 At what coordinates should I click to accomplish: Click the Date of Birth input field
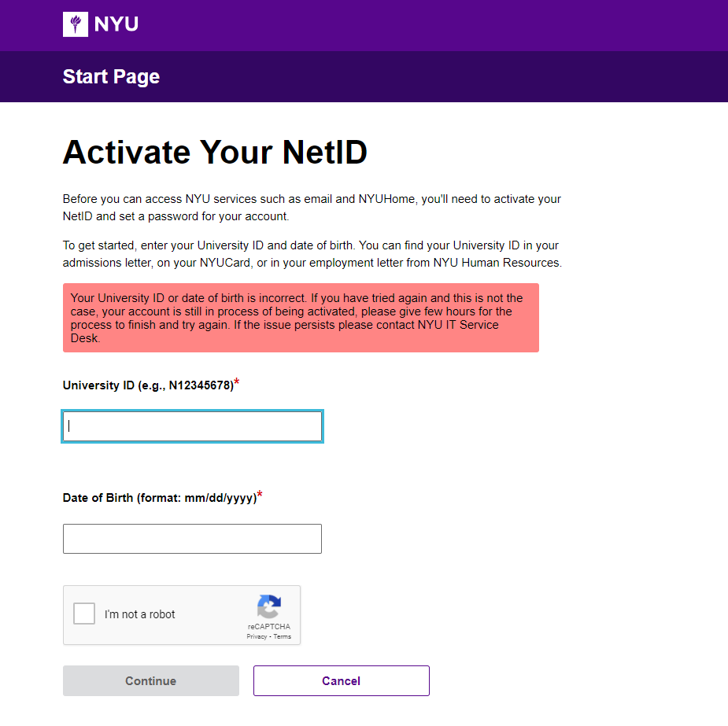(x=192, y=539)
